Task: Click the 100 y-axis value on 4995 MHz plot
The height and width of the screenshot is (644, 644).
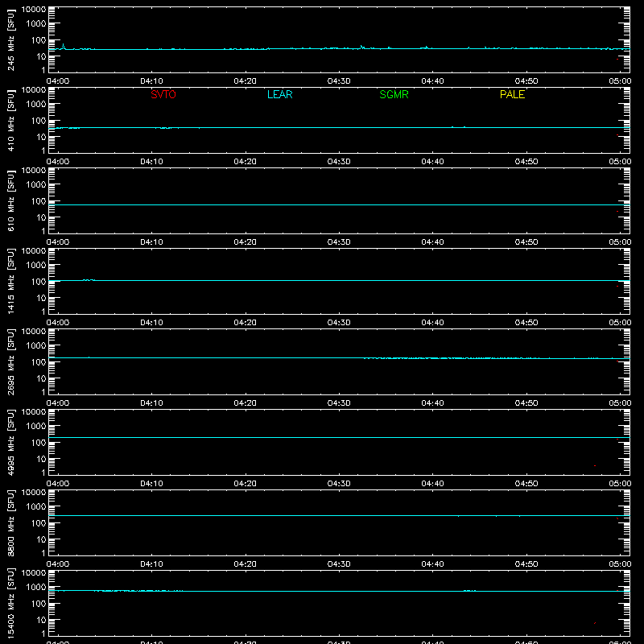Action: tap(39, 443)
